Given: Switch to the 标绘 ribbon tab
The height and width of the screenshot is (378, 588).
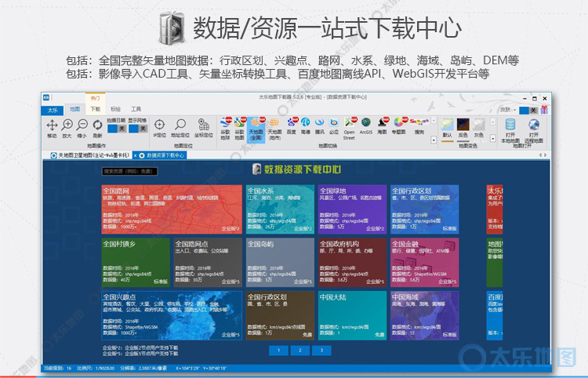Looking at the screenshot, I should pyautogui.click(x=115, y=109).
